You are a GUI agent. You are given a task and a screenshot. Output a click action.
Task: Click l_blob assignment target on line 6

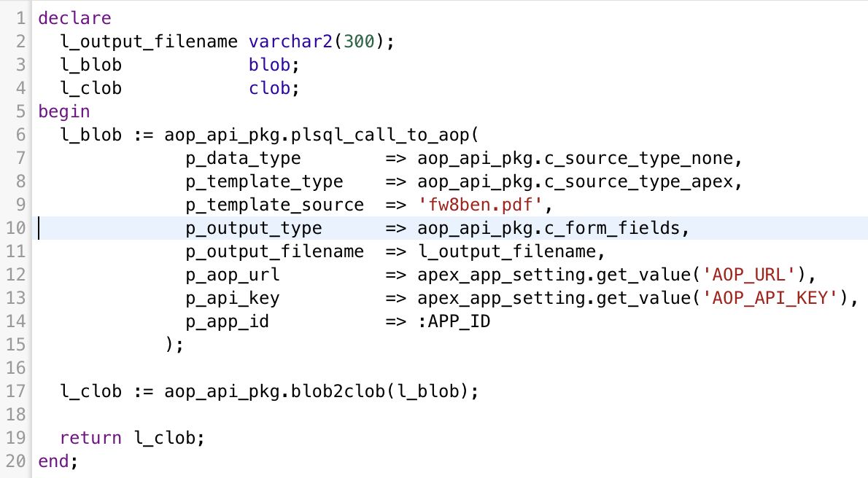(x=90, y=135)
